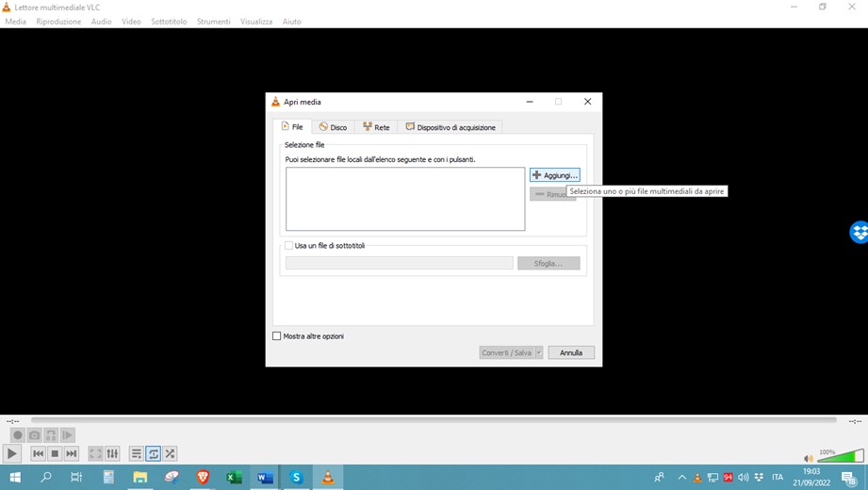Enter fullscreen with the fullscreen icon

[x=95, y=453]
